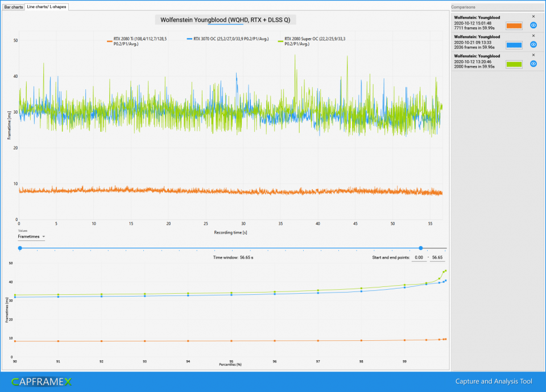Image resolution: width=546 pixels, height=392 pixels.
Task: Click the Capture and Analysis Tool text
Action: [x=494, y=382]
